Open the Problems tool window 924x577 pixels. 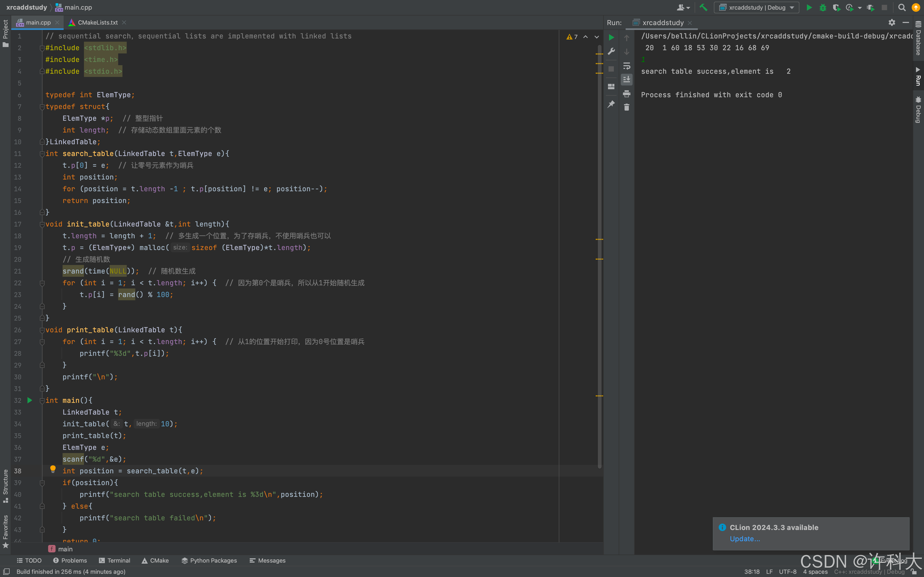click(70, 560)
